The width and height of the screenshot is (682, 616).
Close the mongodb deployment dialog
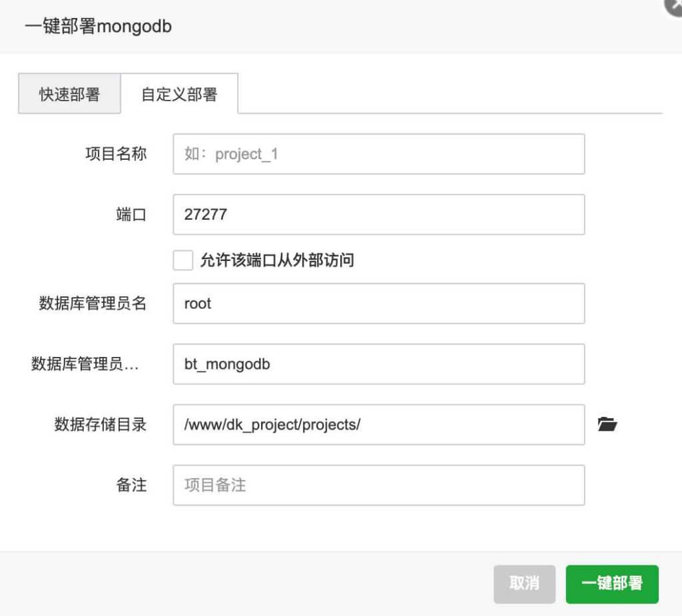point(674,6)
